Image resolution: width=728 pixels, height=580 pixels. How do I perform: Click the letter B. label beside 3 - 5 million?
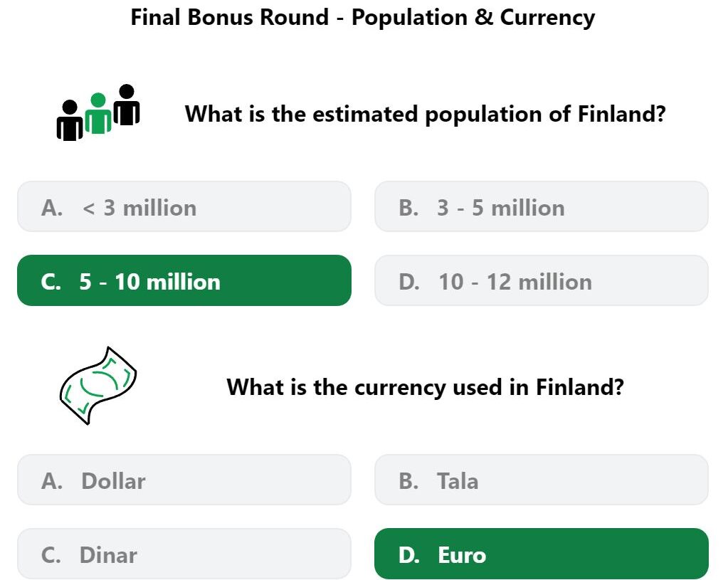(x=408, y=208)
